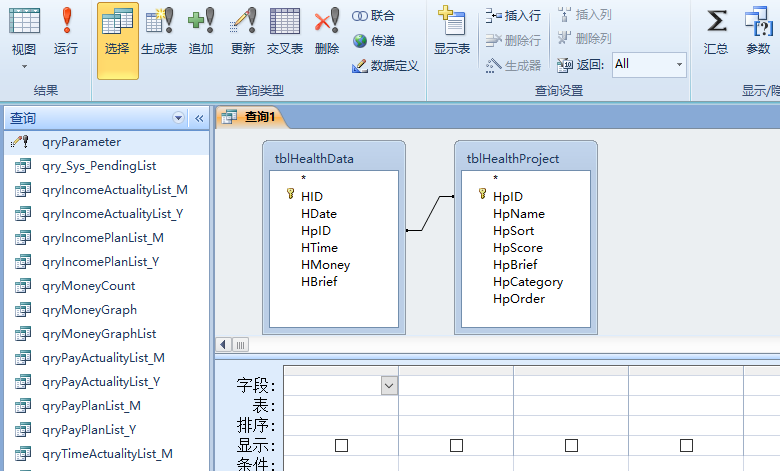This screenshot has width=780, height=471.
Task: Select the asterisk in tblHealthProject
Action: point(495,178)
